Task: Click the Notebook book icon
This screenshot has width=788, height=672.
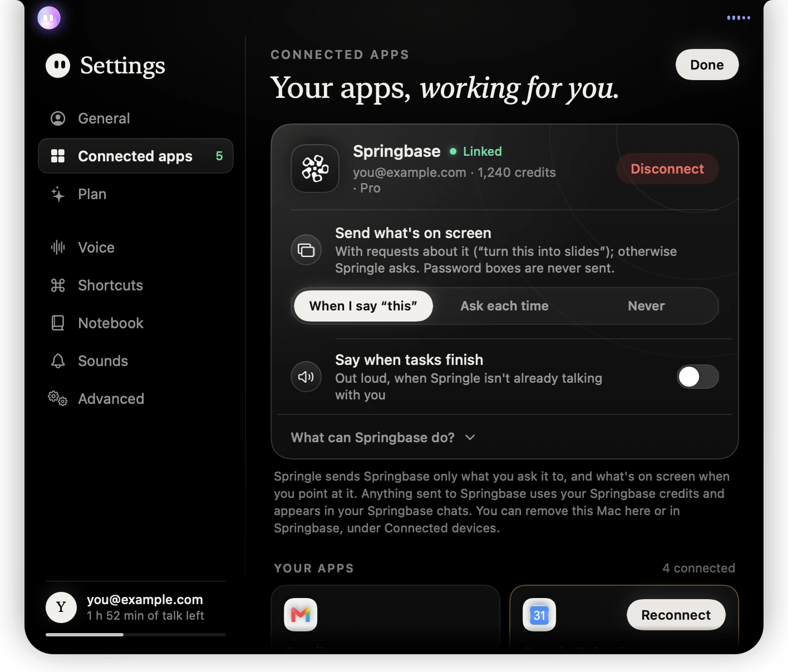Action: coord(58,323)
